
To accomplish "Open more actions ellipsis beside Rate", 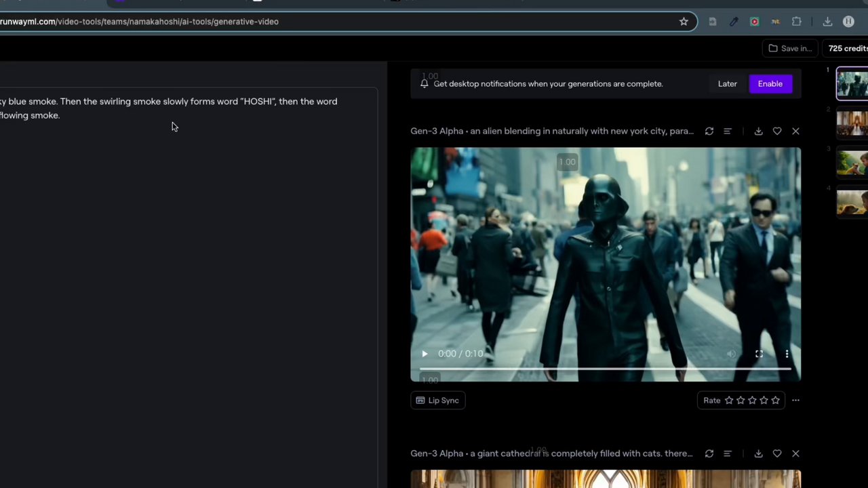I will 795,401.
